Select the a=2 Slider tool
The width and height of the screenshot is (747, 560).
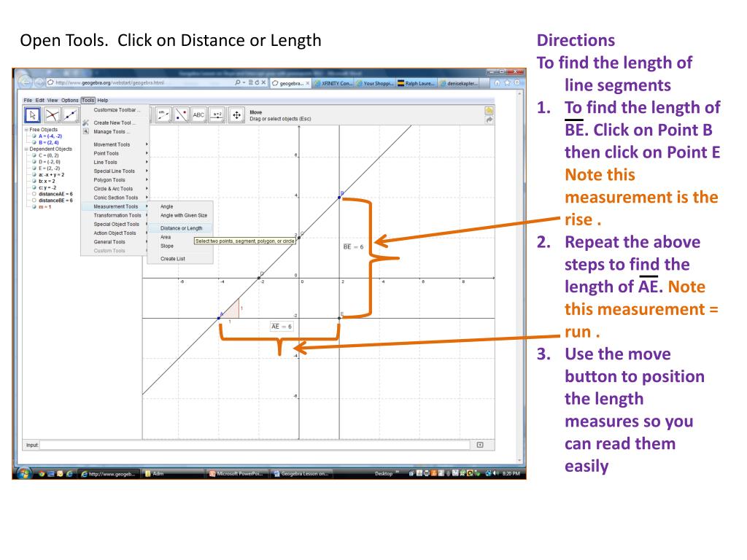(217, 114)
